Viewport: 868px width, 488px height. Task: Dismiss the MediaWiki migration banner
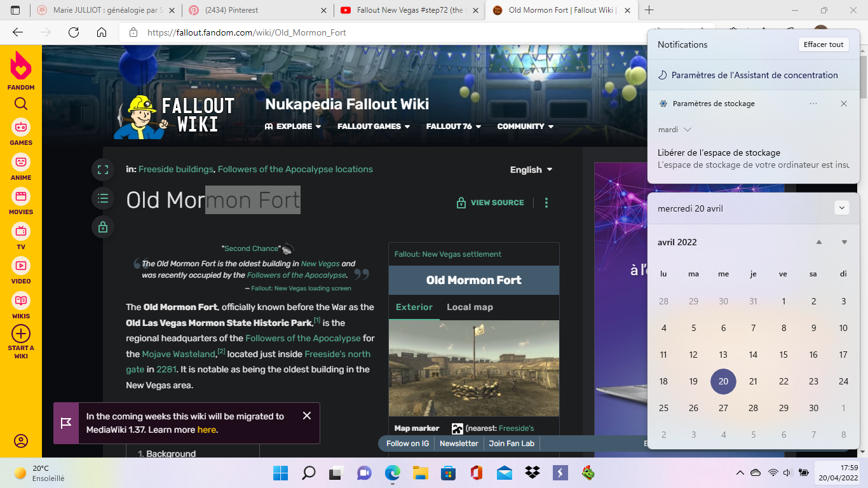point(307,416)
